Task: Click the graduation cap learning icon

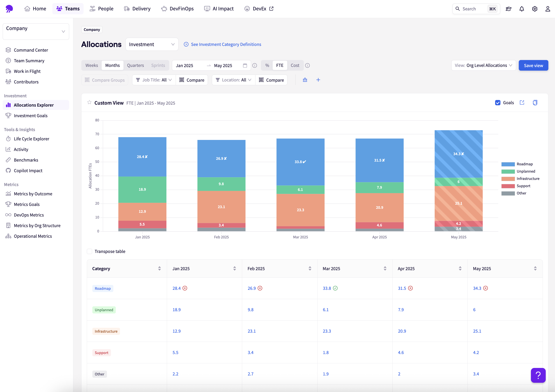Action: (509, 9)
